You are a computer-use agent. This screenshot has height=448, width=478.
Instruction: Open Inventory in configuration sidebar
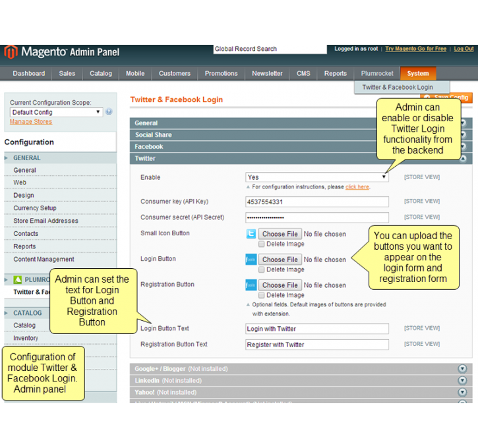coord(26,338)
